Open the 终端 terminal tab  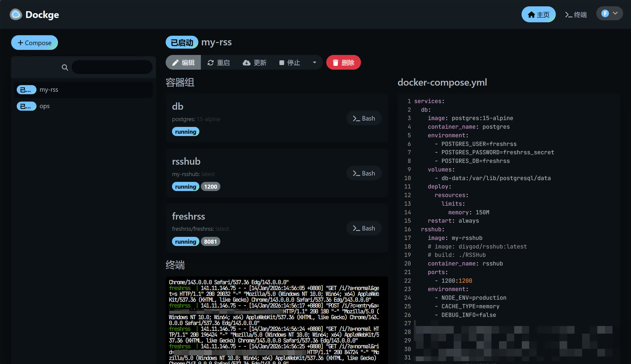tap(576, 14)
